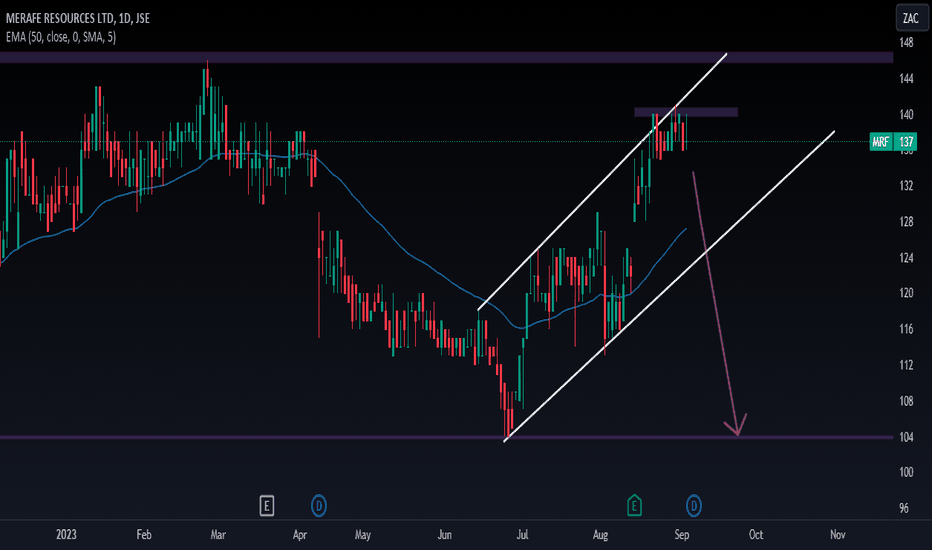This screenshot has width=932, height=550.
Task: Click the 96 price axis label
Action: tap(903, 508)
